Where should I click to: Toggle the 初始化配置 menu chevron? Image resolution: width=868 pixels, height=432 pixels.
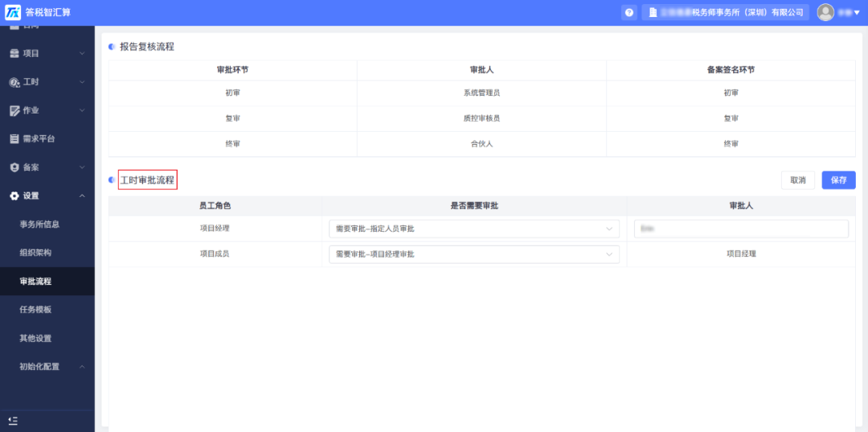82,367
